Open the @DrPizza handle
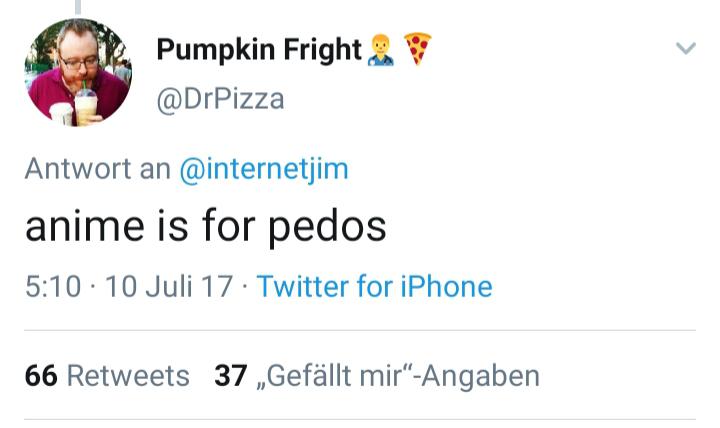Image resolution: width=720 pixels, height=428 pixels. point(221,98)
